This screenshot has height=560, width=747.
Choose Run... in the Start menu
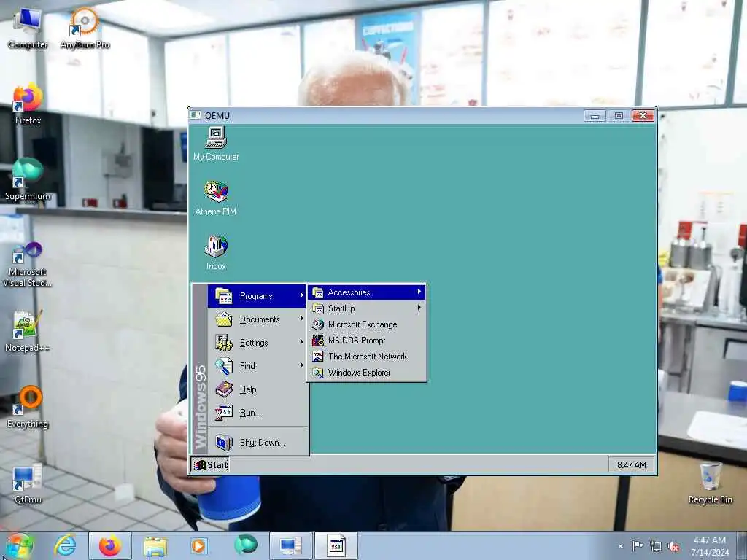click(258, 413)
